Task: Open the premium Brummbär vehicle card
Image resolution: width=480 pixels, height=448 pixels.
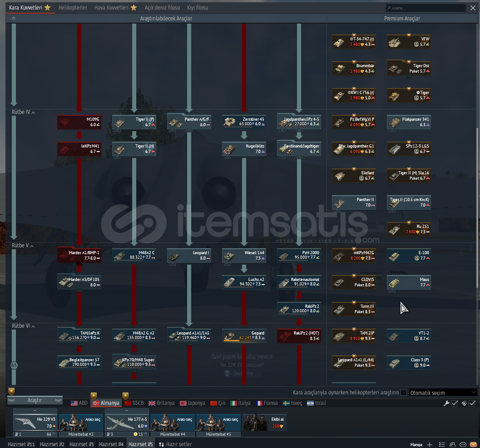Action: tap(354, 69)
